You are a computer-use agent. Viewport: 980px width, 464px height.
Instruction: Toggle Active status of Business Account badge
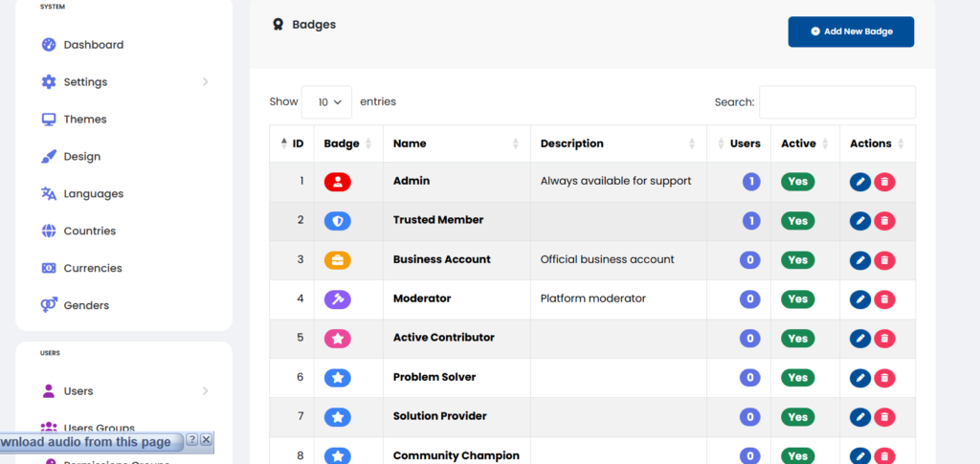pyautogui.click(x=797, y=260)
